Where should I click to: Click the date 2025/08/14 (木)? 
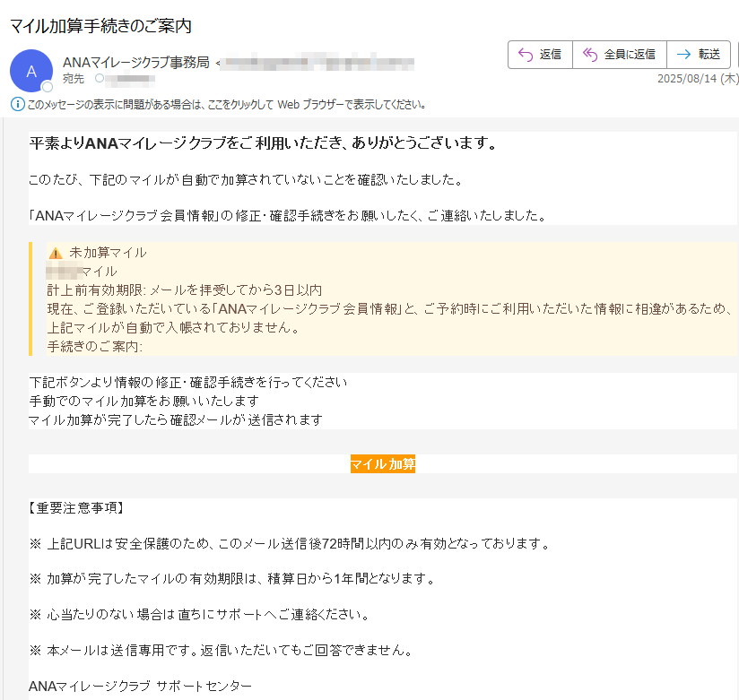698,78
